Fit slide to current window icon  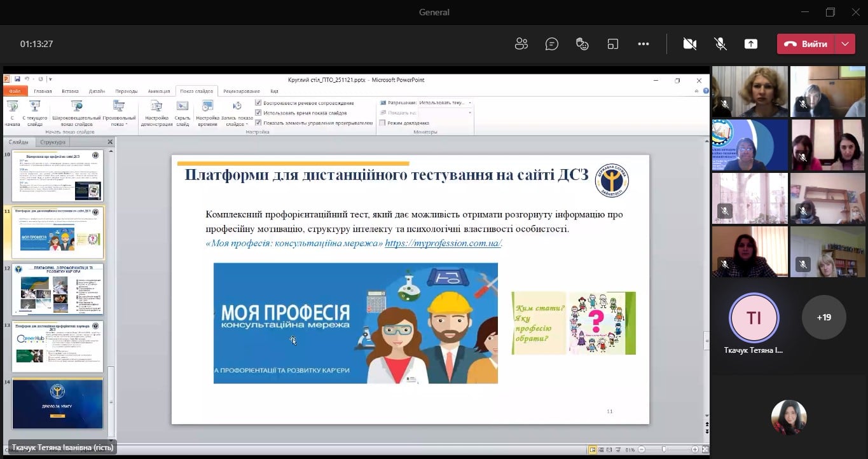(x=705, y=449)
